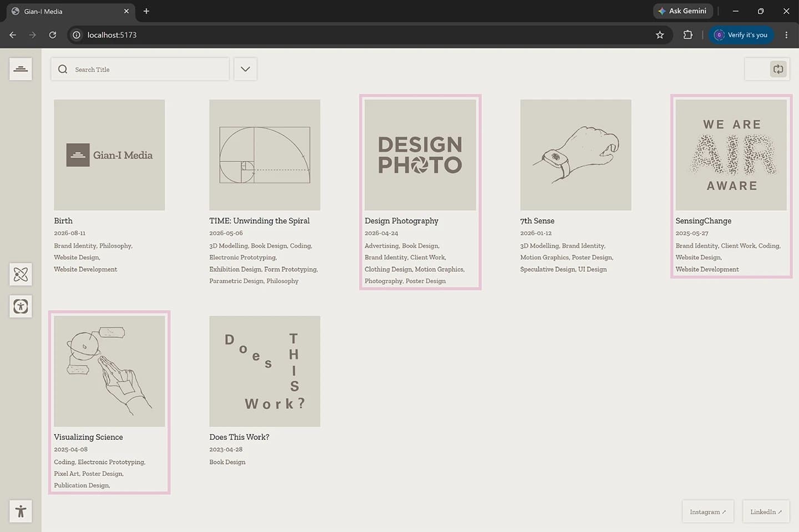Click the '7th Sense' title
This screenshot has height=532, width=799.
tap(537, 221)
